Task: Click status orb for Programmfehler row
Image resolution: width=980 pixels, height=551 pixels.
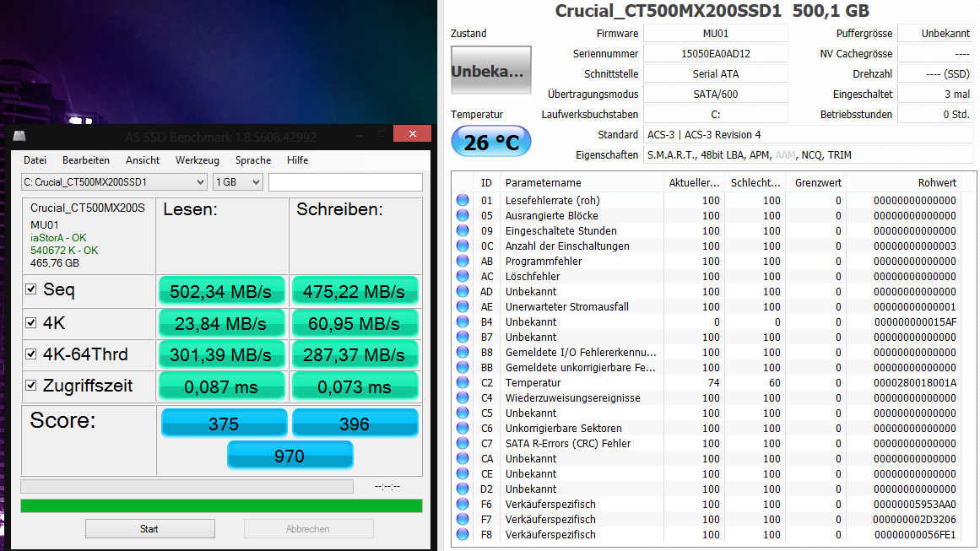Action: (x=463, y=261)
